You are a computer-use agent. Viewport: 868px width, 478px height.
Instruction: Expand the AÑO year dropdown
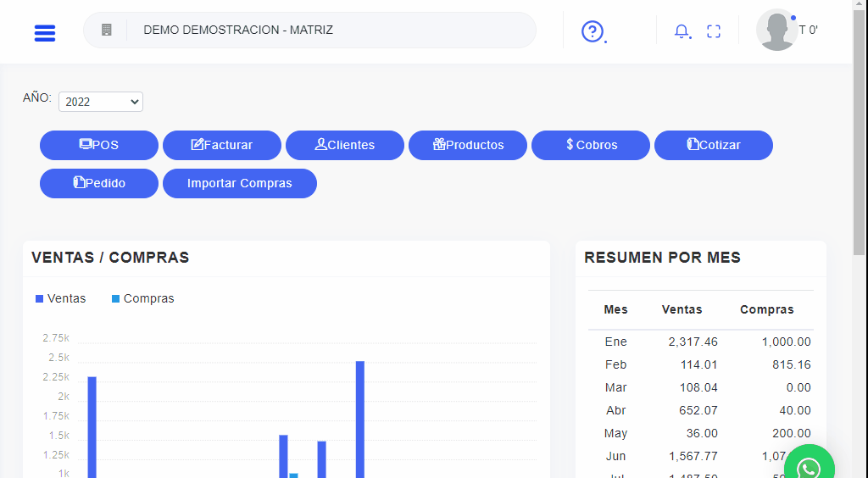point(101,102)
